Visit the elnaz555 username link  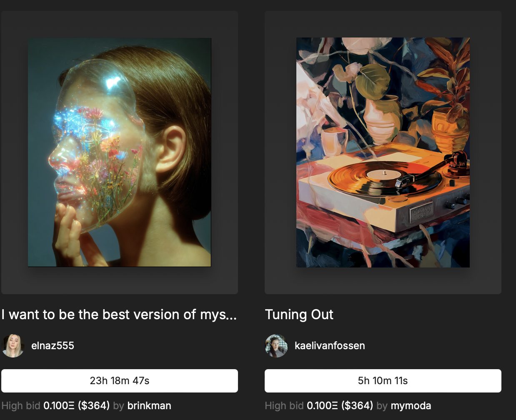point(53,345)
